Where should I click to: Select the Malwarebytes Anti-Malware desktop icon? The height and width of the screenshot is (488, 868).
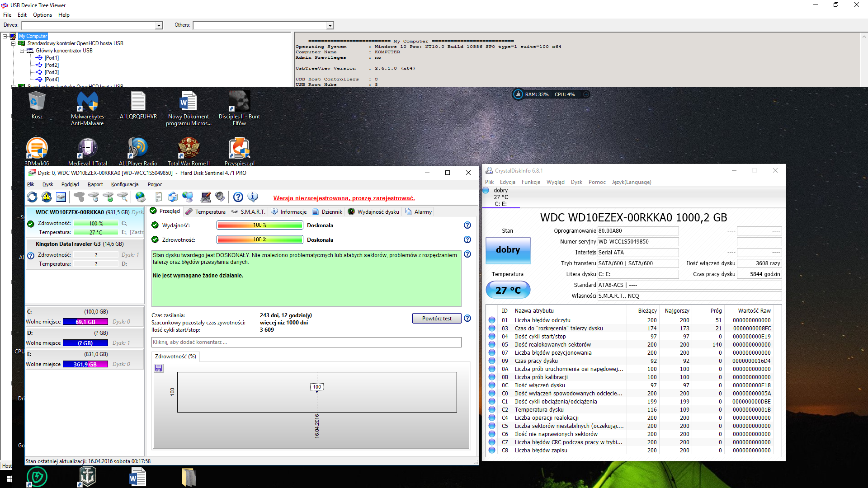point(87,108)
